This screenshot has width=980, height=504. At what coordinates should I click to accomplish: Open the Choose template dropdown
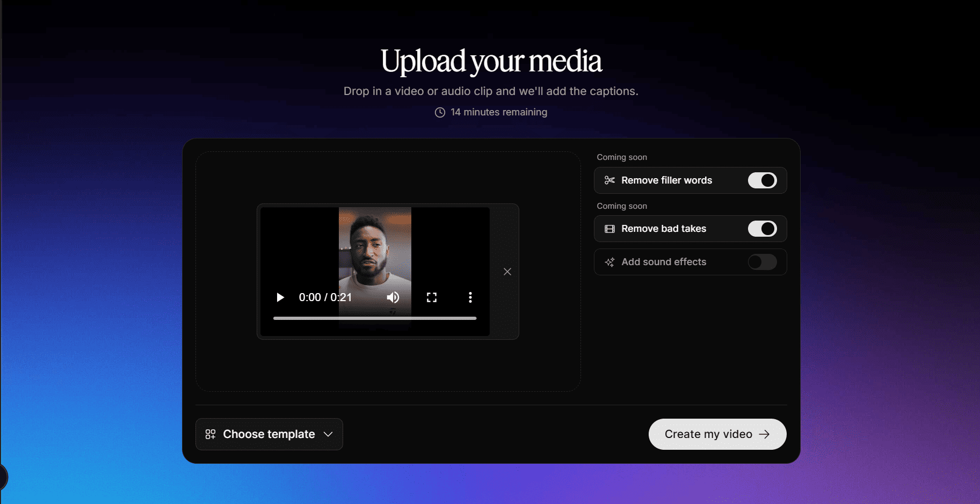(x=269, y=434)
